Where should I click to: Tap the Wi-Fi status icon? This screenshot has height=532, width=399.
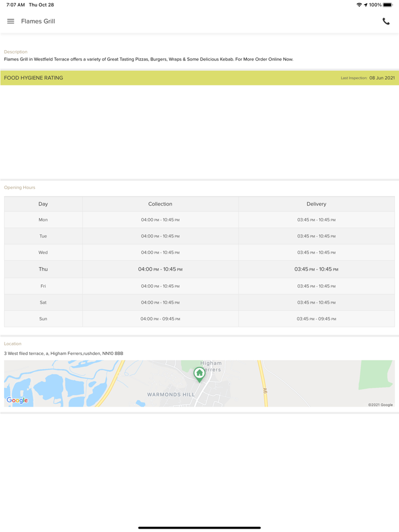pyautogui.click(x=359, y=5)
